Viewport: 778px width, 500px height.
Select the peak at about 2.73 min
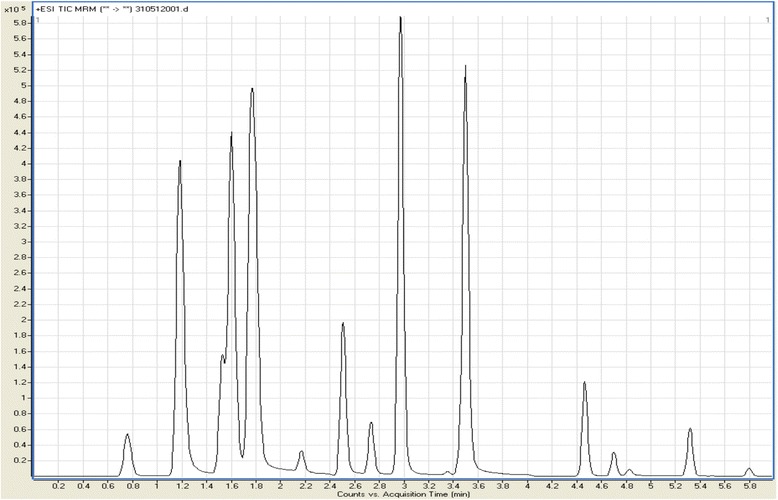tap(371, 425)
